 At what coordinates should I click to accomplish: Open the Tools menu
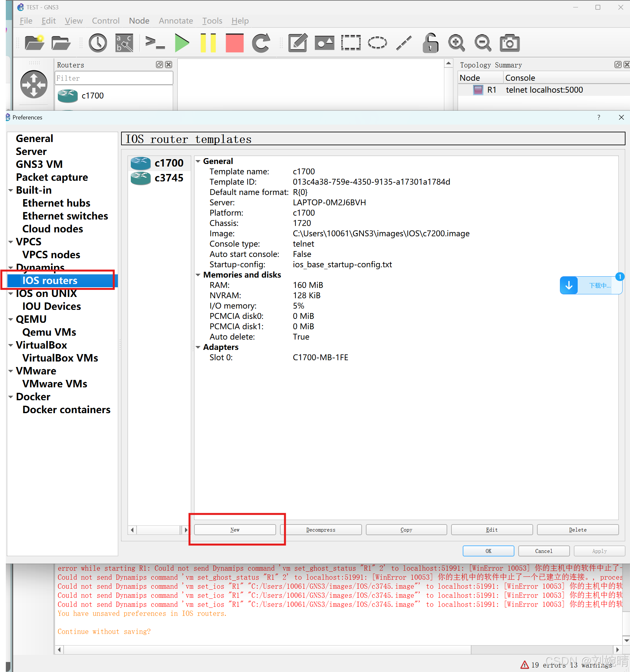[212, 21]
